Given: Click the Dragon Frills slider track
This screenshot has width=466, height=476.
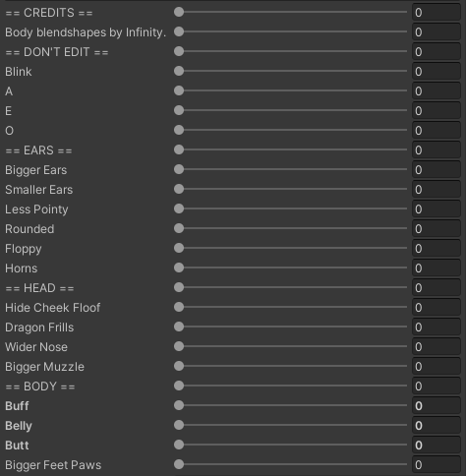Looking at the screenshot, I should click(x=290, y=327).
